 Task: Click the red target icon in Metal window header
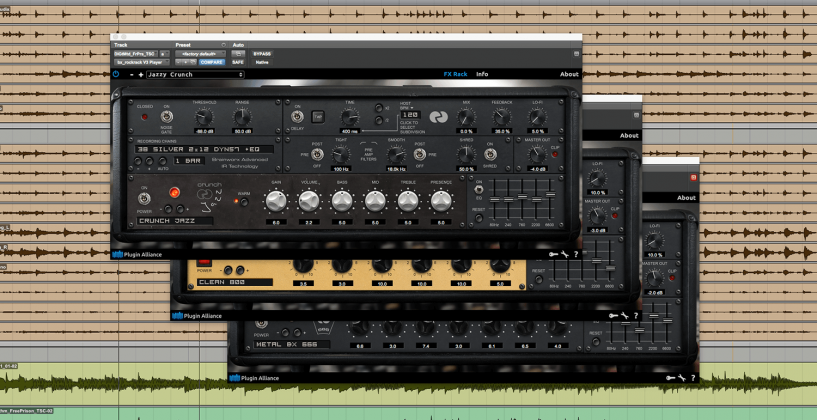(694, 178)
